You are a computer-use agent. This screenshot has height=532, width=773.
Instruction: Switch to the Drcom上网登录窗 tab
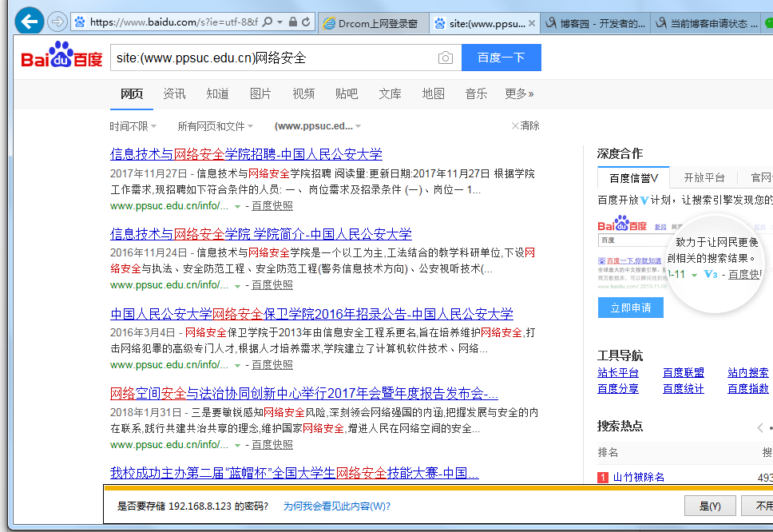[x=374, y=23]
